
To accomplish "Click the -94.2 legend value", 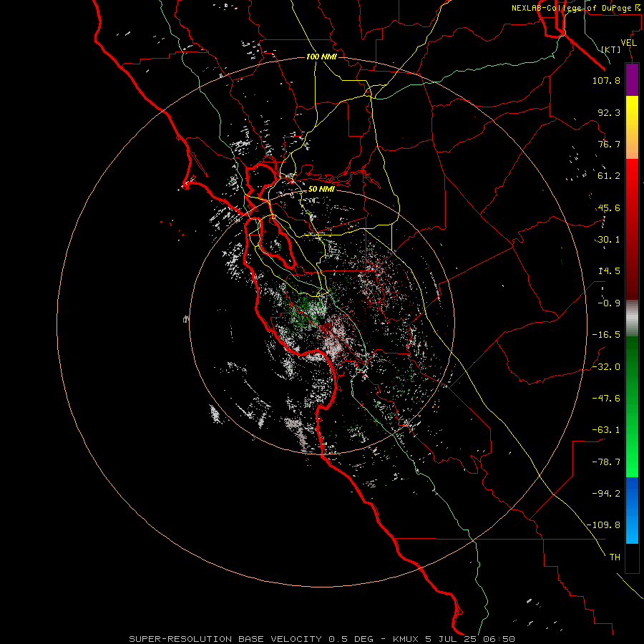I will pos(606,494).
